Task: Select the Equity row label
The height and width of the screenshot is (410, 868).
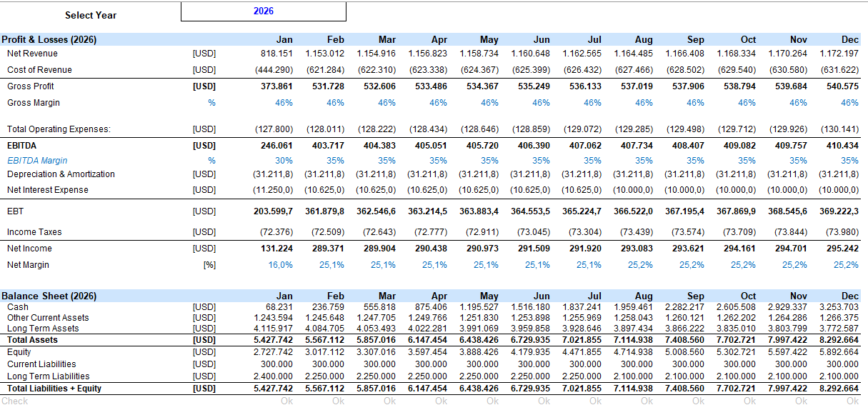Action: click(x=19, y=352)
